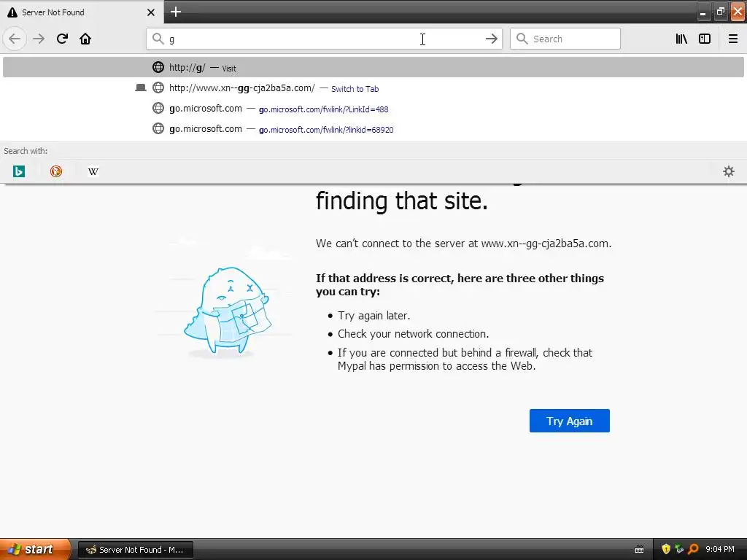
Task: Click the forward navigation arrow
Action: [x=39, y=39]
